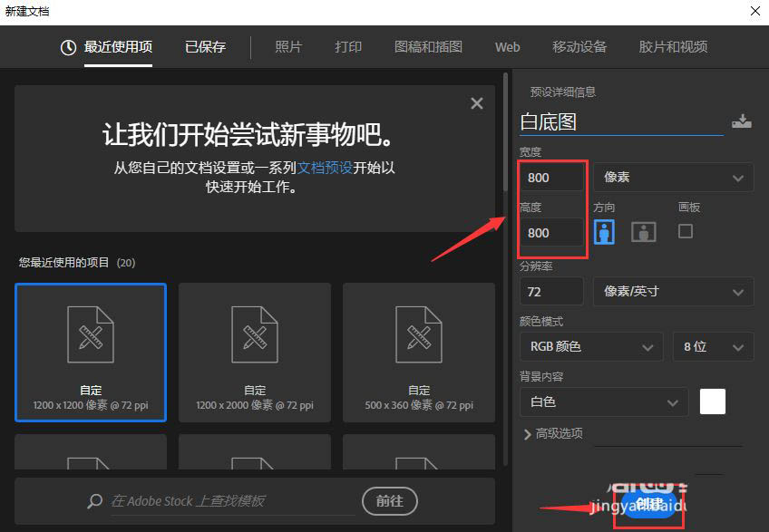Select portrait orientation icon
The height and width of the screenshot is (532, 769).
pos(604,231)
